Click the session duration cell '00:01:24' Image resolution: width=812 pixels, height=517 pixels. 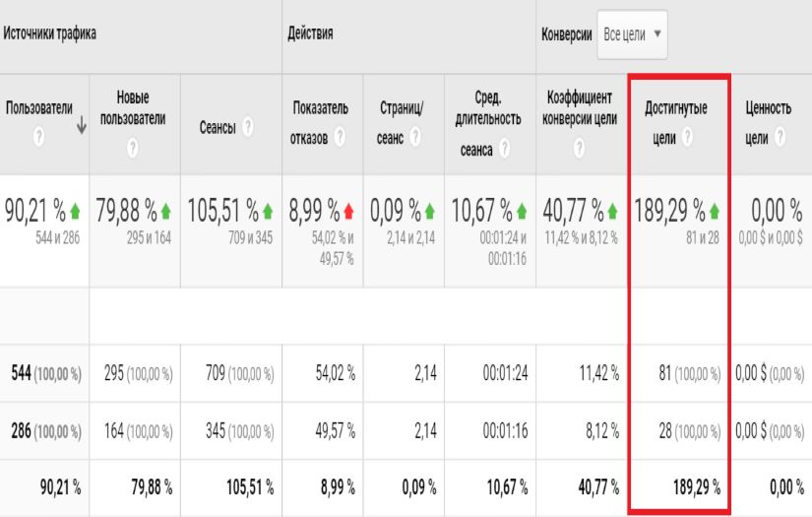pyautogui.click(x=506, y=373)
